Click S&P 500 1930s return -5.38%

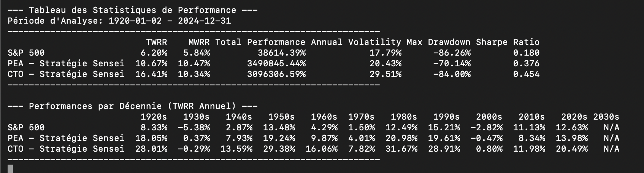click(x=196, y=127)
